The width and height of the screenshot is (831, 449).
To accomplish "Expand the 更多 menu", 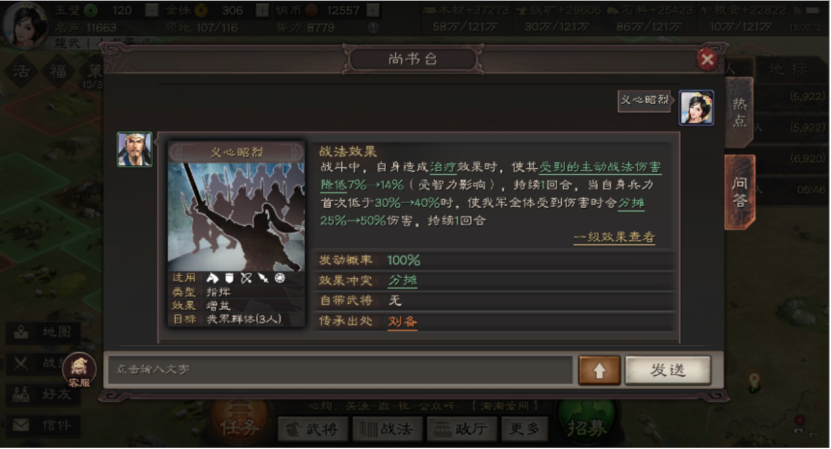I will 524,429.
